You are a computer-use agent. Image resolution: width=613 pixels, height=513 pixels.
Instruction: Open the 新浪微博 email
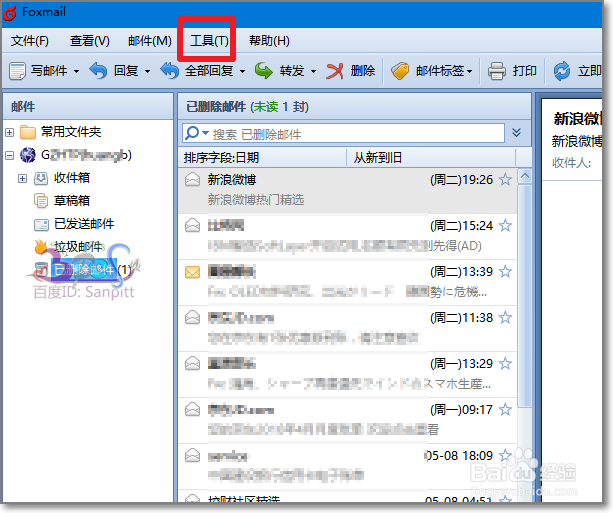point(348,190)
